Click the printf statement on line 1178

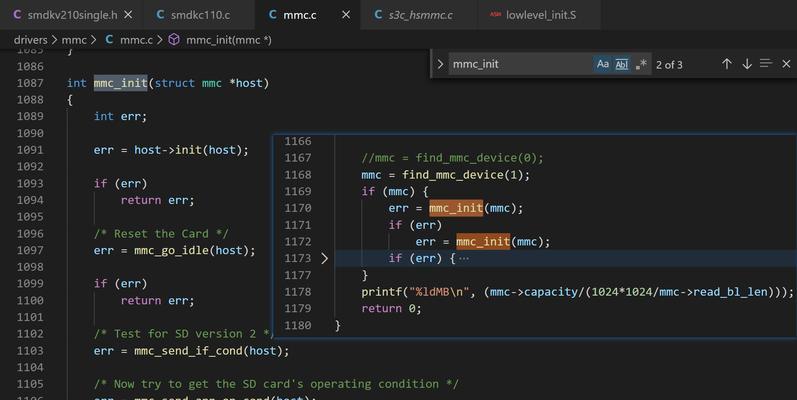coord(577,292)
